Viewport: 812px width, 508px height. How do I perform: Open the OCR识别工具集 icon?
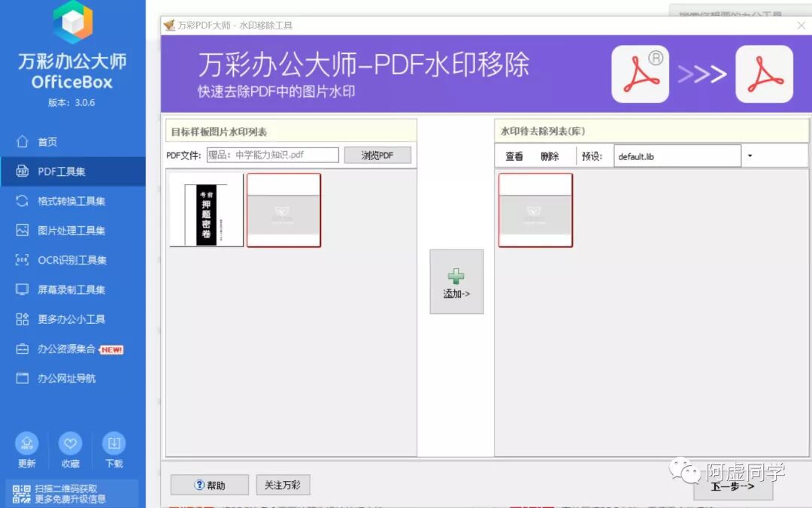[23, 259]
